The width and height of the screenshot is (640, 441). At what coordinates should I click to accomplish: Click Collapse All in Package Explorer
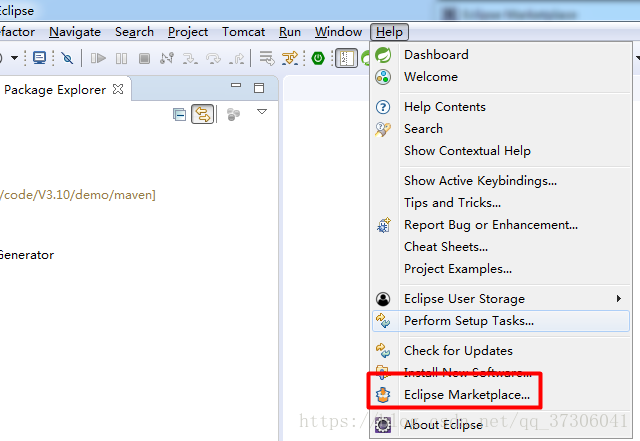[179, 114]
